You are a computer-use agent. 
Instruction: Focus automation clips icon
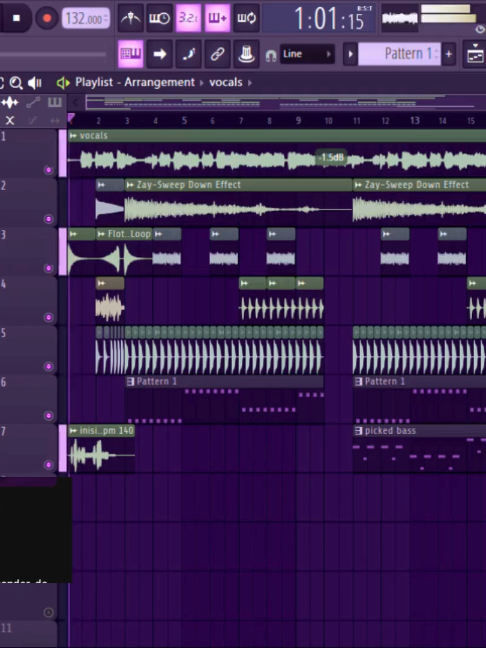[33, 102]
